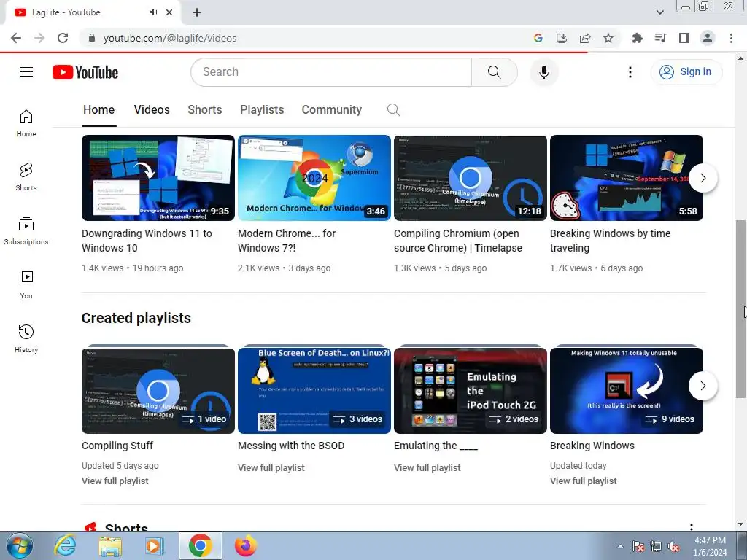Open the YouTube hamburger guide menu
Image resolution: width=747 pixels, height=560 pixels.
click(x=26, y=72)
